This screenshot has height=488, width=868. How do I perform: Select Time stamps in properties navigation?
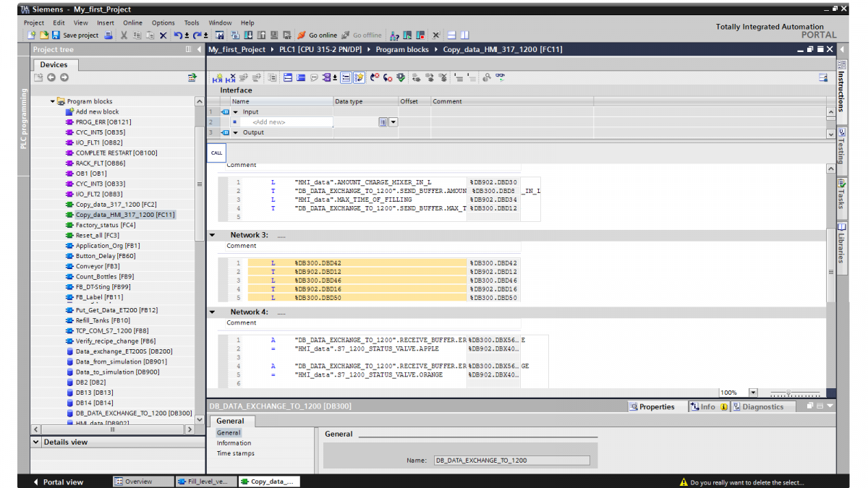click(236, 453)
